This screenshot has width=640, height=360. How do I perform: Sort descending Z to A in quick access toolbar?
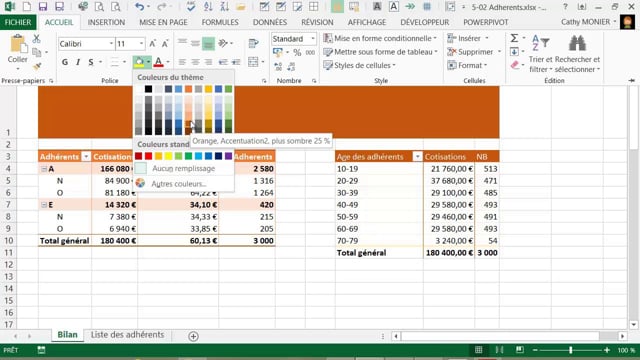(x=224, y=7)
